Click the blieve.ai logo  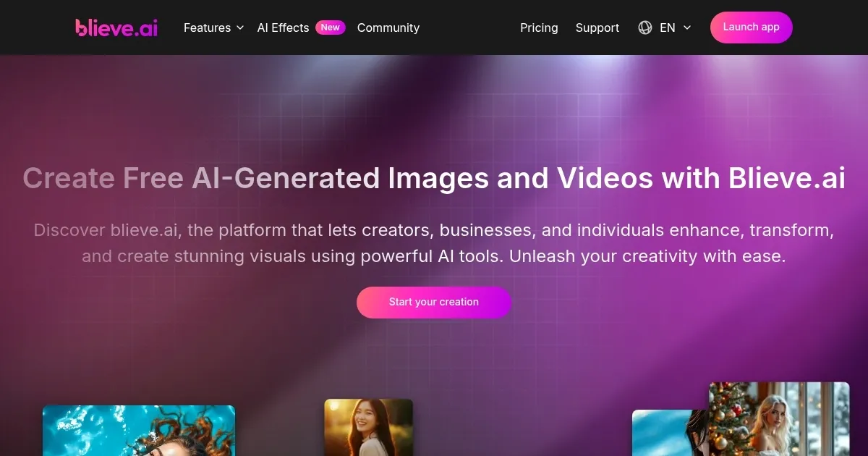pyautogui.click(x=116, y=28)
